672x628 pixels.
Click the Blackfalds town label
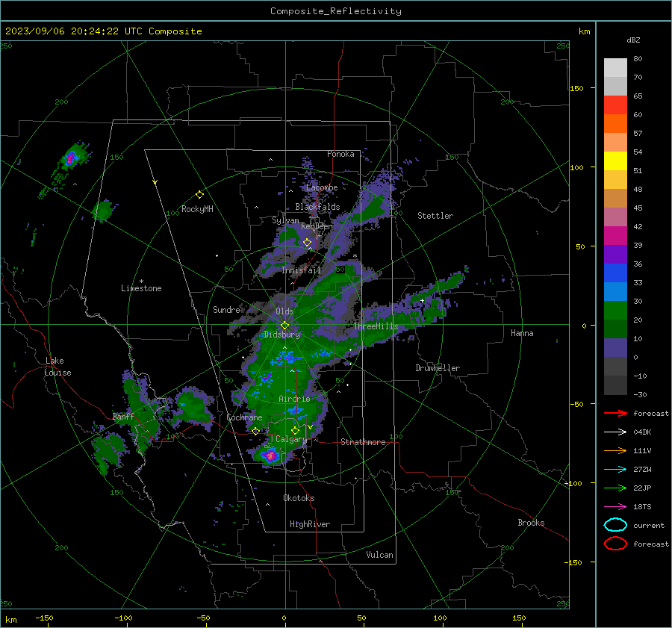coord(317,207)
